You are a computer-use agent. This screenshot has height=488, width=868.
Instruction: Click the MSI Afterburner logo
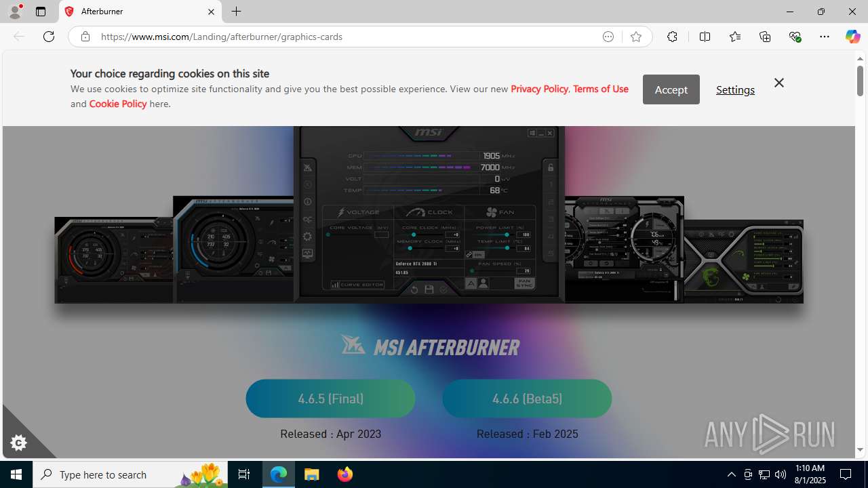430,346
